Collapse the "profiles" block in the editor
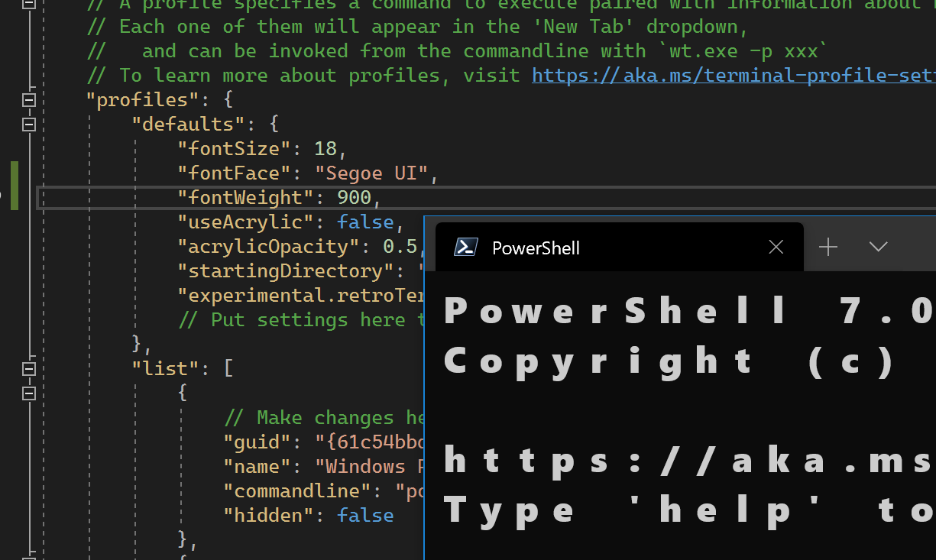The width and height of the screenshot is (936, 560). click(x=29, y=100)
